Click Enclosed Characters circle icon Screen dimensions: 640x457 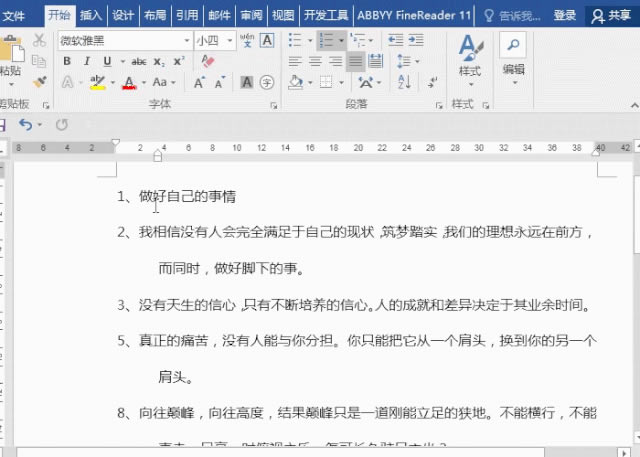267,83
